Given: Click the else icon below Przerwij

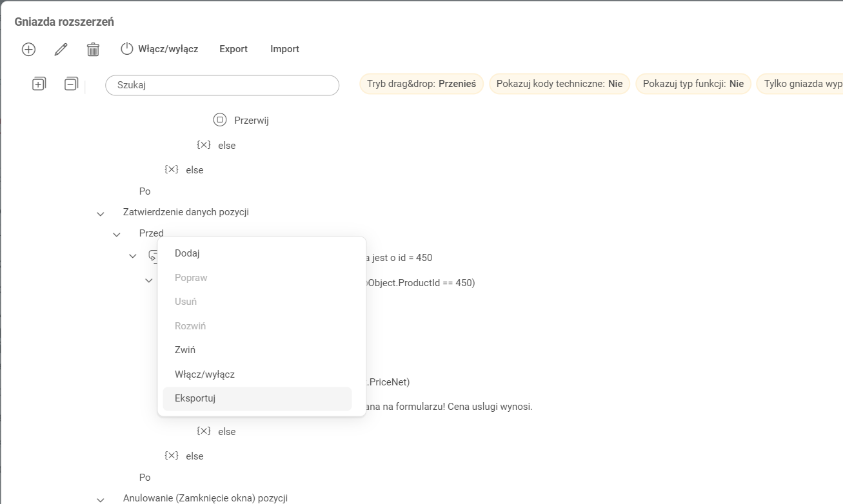Looking at the screenshot, I should pos(204,146).
